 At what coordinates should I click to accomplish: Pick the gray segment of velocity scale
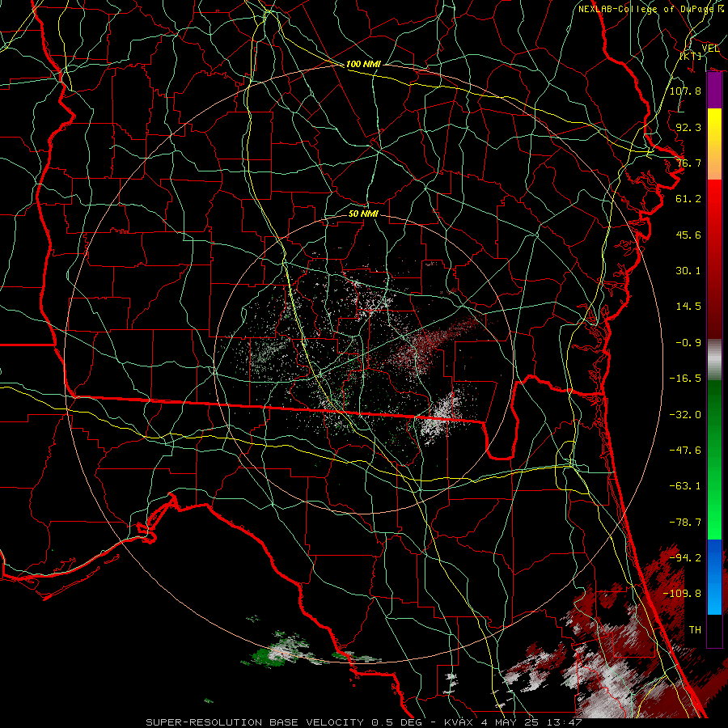714,359
